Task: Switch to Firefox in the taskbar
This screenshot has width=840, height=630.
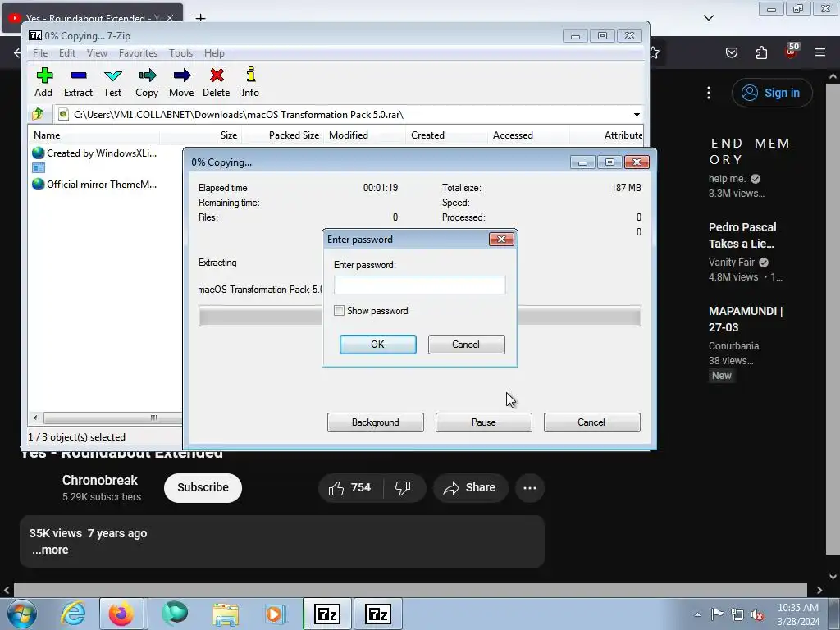Action: 121,614
